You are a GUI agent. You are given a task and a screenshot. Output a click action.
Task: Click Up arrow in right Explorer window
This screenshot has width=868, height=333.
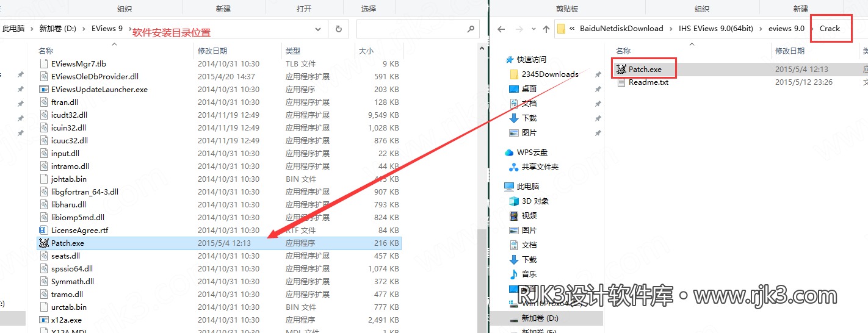pos(546,29)
